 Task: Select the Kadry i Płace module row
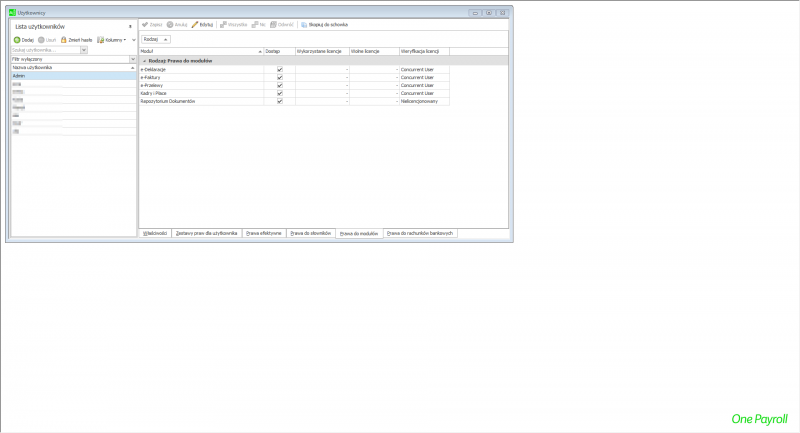[x=294, y=93]
